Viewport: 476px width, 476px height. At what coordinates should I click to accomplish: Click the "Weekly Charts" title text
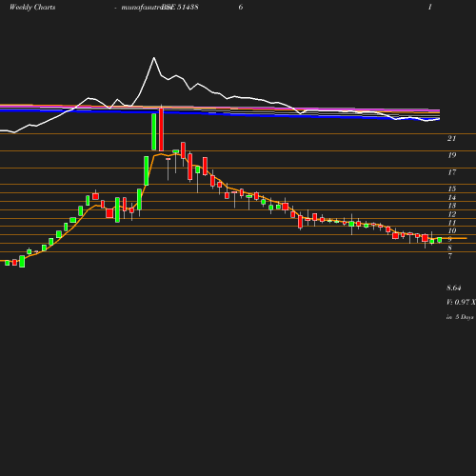click(32, 7)
